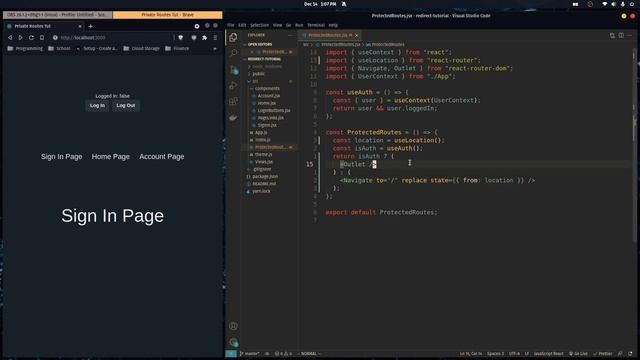Follow the Sign In Page link
This screenshot has width=640, height=360.
point(61,157)
